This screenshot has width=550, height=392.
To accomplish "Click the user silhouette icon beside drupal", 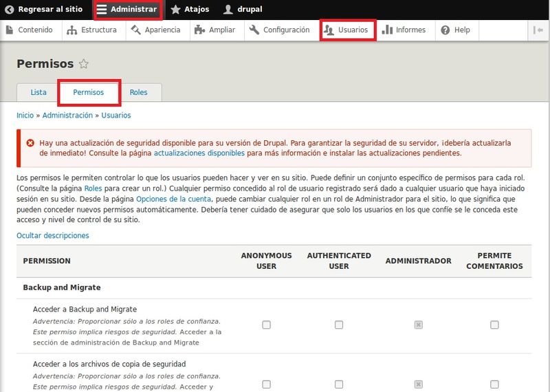I will (228, 10).
